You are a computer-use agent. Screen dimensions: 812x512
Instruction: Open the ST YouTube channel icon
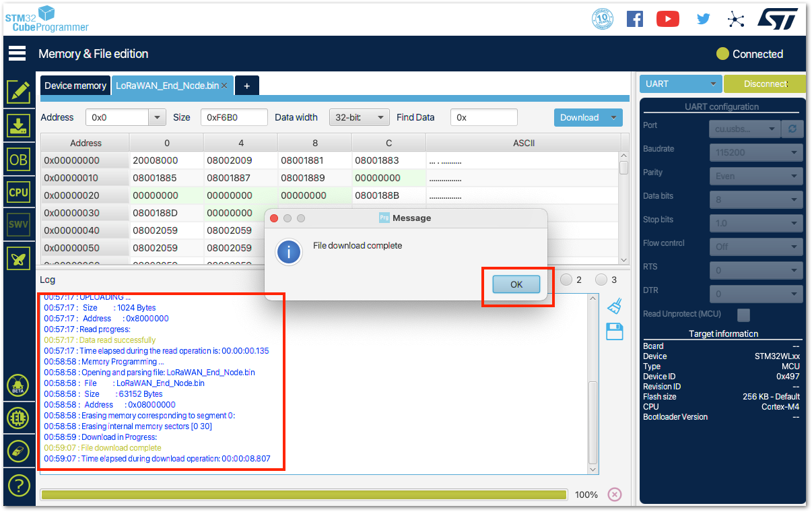pyautogui.click(x=667, y=19)
